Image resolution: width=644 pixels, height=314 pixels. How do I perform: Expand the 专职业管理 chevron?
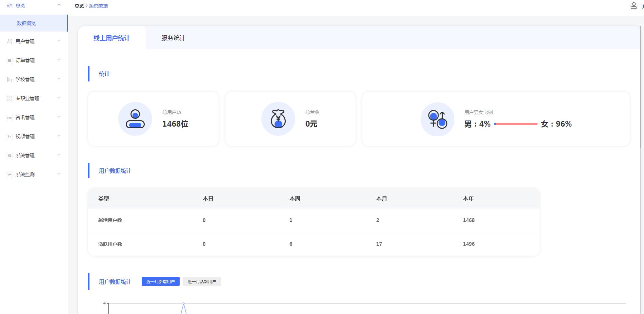(x=59, y=98)
